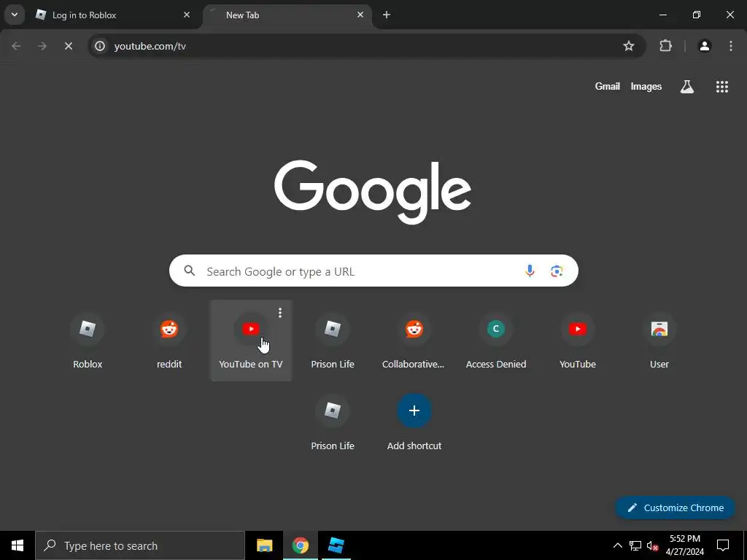Open the Windows notification center
This screenshot has height=560, width=747.
[x=723, y=545]
